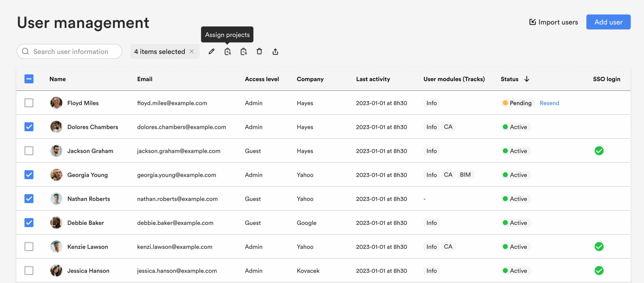Click the unassign projects clipboard icon
This screenshot has width=644, height=283.
click(x=244, y=52)
